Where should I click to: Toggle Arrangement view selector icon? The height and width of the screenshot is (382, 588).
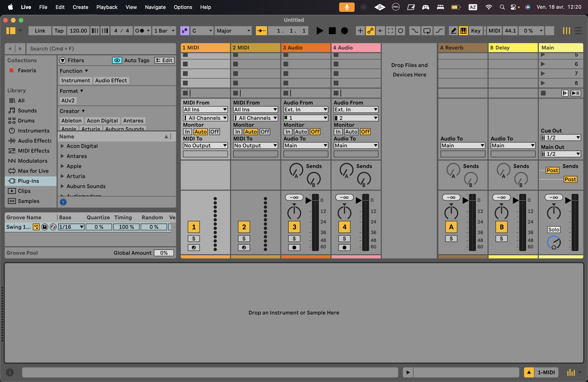coord(578,31)
